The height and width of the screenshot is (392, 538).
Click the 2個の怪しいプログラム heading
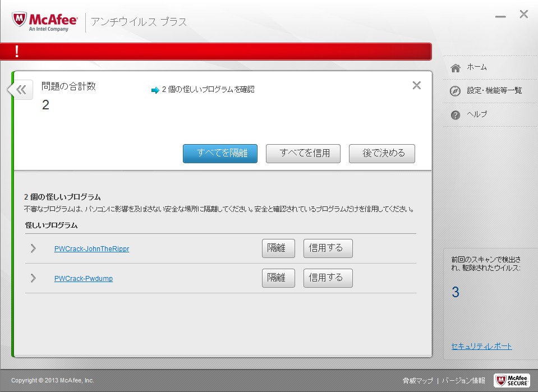pos(62,197)
